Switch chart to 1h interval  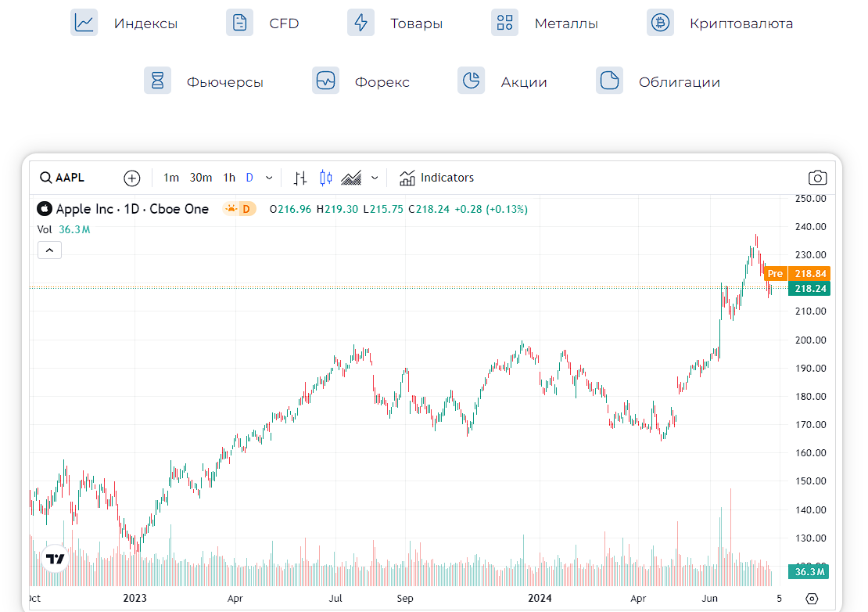click(x=229, y=178)
